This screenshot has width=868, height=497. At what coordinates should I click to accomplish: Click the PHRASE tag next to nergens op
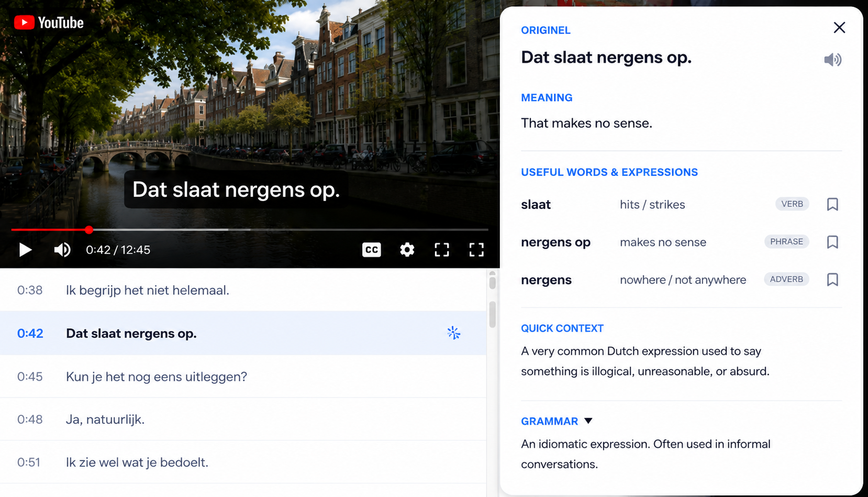(x=786, y=242)
